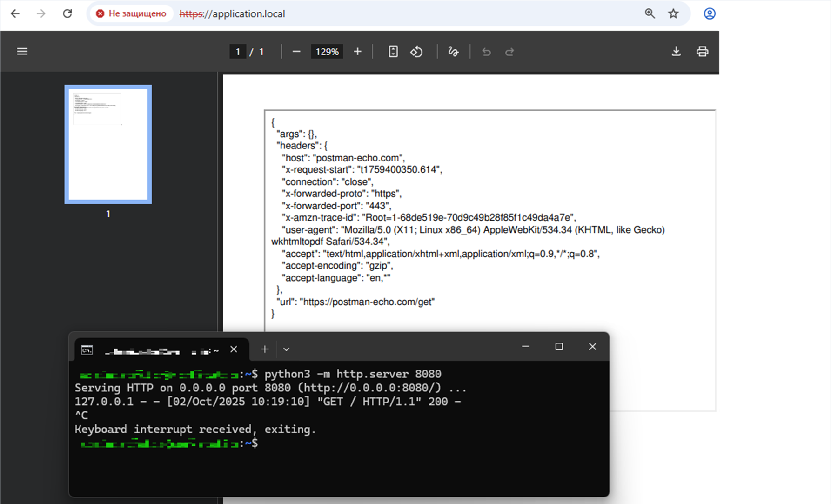Download the PDF document

(x=676, y=52)
